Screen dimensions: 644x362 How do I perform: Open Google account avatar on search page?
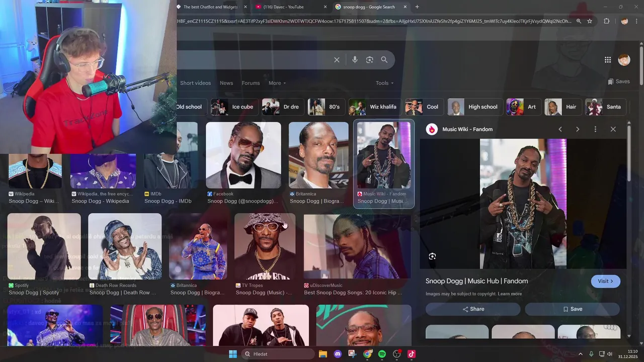(624, 60)
